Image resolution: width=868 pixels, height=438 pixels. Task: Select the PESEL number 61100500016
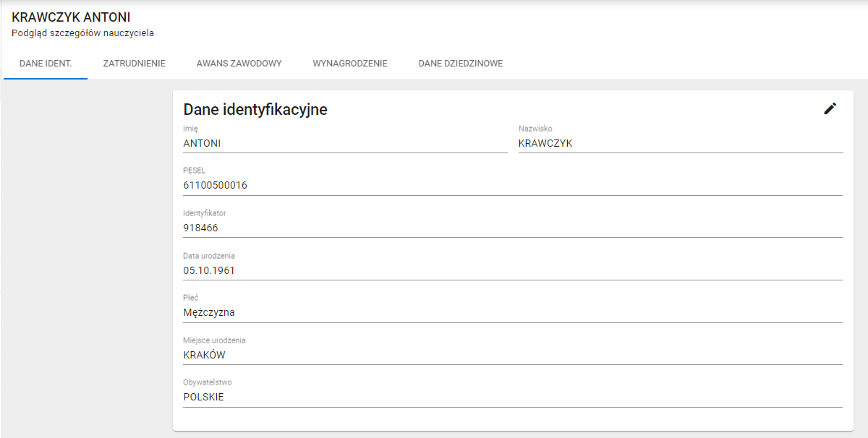point(215,185)
